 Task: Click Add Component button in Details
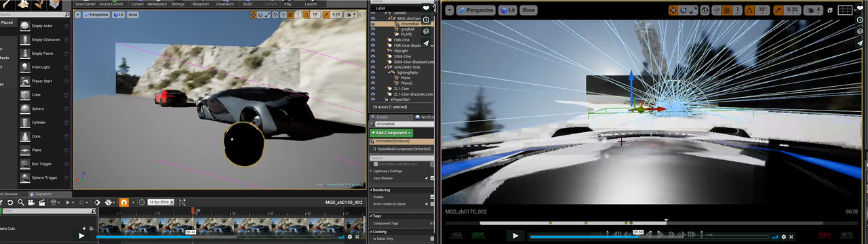coord(391,133)
